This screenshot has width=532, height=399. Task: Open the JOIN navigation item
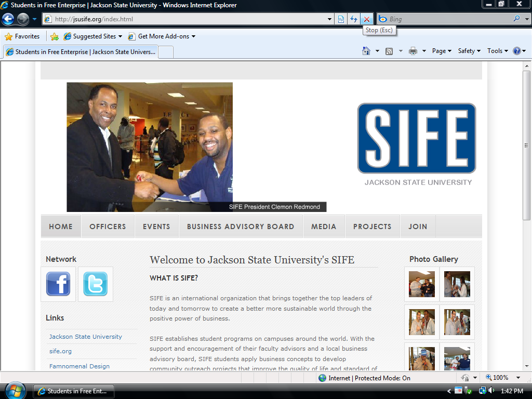tap(418, 227)
